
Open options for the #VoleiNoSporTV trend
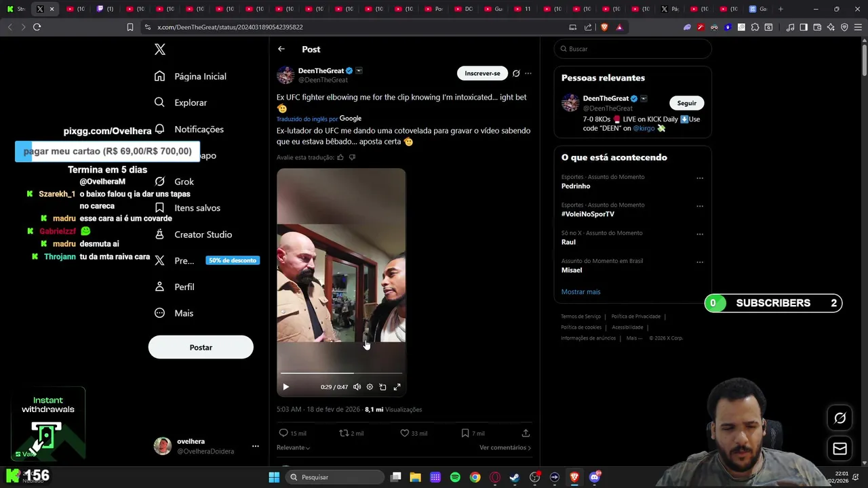click(x=700, y=206)
